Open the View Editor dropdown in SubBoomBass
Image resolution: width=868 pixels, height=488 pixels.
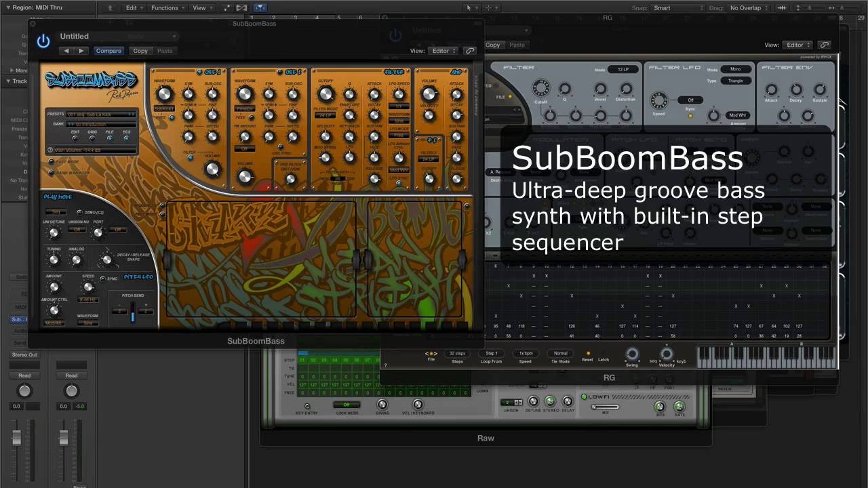pyautogui.click(x=443, y=51)
